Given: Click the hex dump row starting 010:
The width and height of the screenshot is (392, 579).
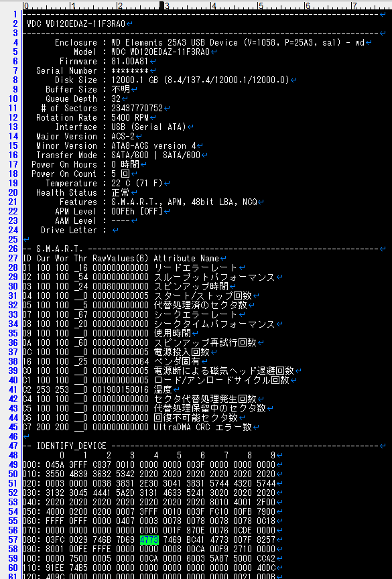Looking at the screenshot, I should (149, 474).
